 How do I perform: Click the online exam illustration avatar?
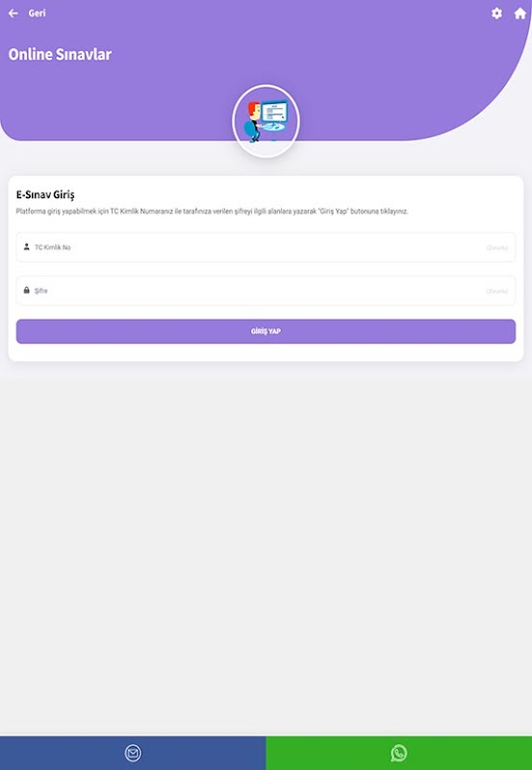coord(266,121)
